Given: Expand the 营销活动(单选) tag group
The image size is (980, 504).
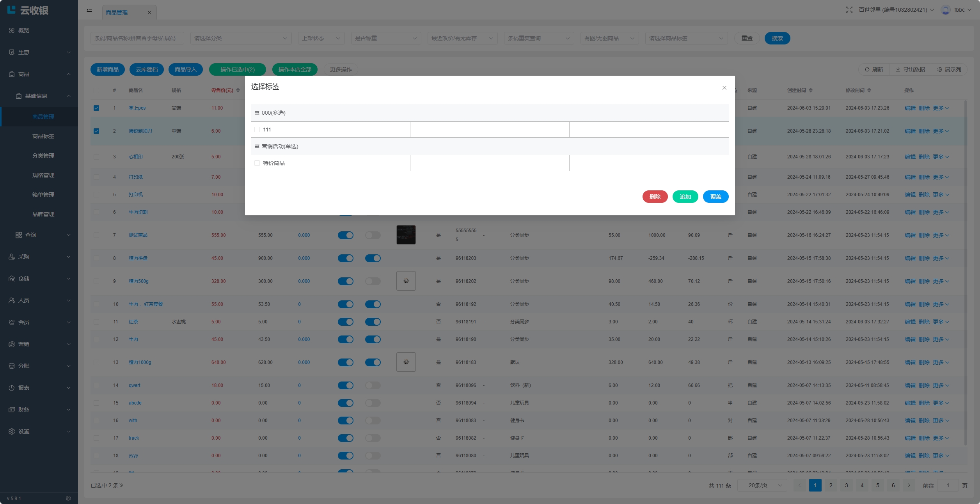Looking at the screenshot, I should (280, 146).
